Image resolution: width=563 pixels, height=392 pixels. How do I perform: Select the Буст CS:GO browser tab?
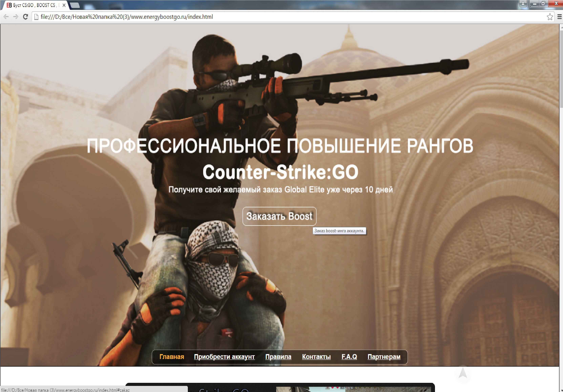tap(36, 5)
